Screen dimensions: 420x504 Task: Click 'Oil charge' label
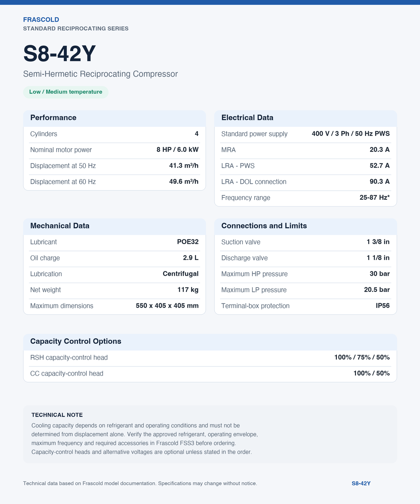[45, 258]
